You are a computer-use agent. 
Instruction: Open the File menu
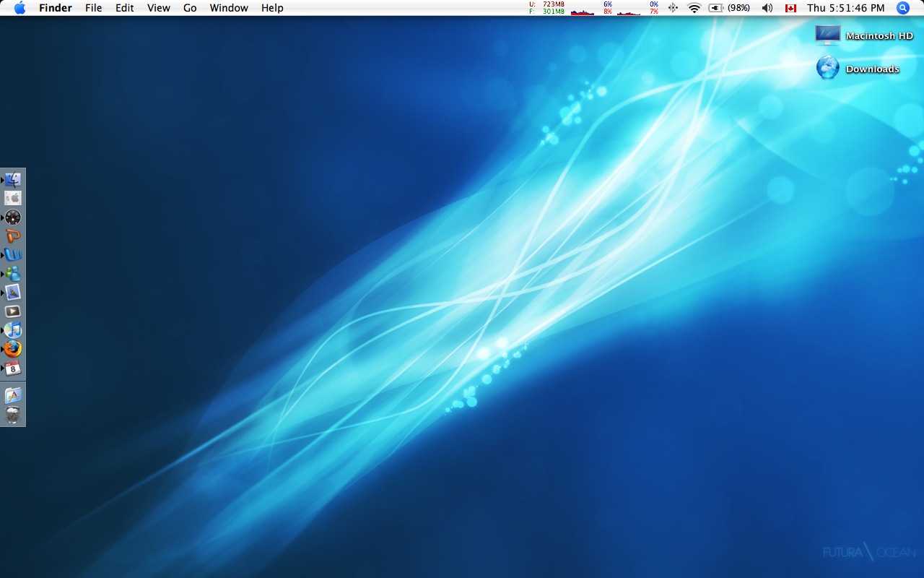[x=93, y=8]
